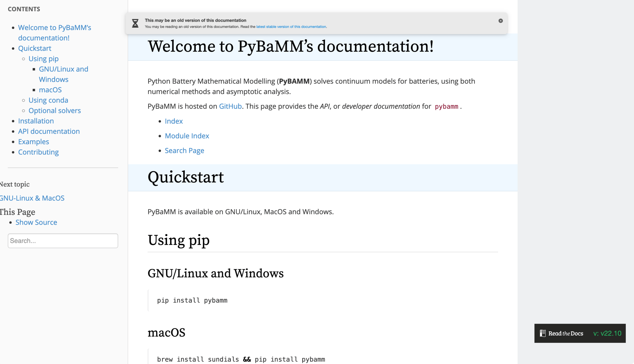
Task: Open Using conda section from sidebar
Action: pyautogui.click(x=48, y=100)
